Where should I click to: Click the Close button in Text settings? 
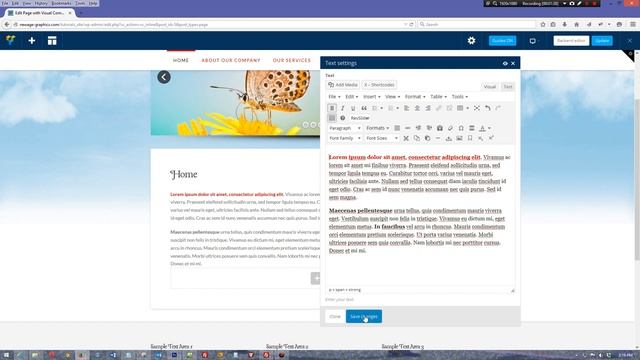point(335,316)
